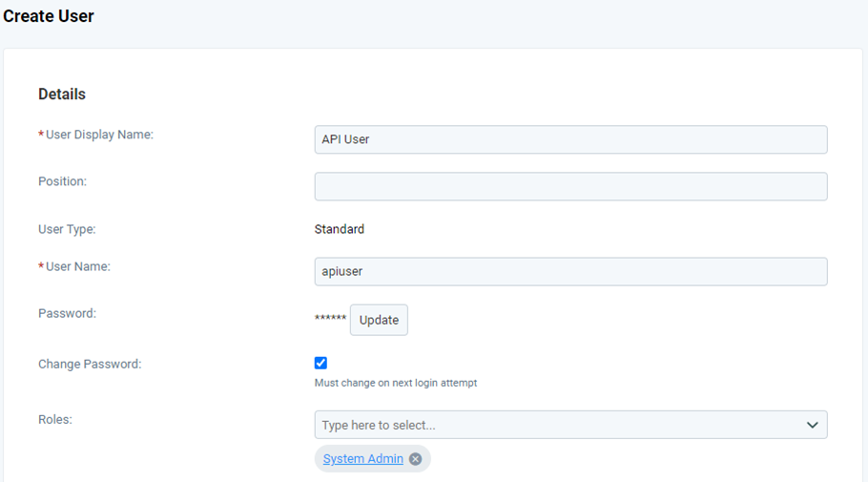Image resolution: width=868 pixels, height=482 pixels.
Task: Click the User Name label
Action: (x=77, y=266)
